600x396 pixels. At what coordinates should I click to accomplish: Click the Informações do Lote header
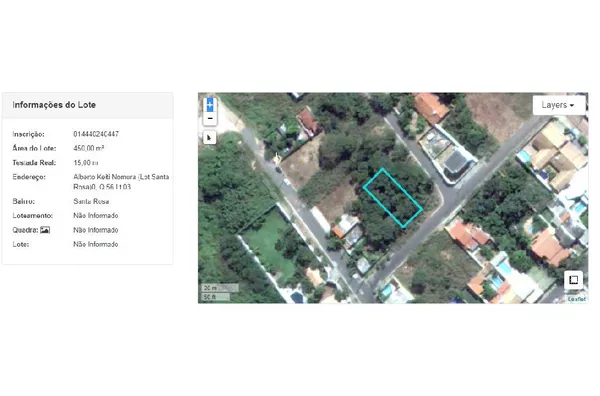click(54, 105)
